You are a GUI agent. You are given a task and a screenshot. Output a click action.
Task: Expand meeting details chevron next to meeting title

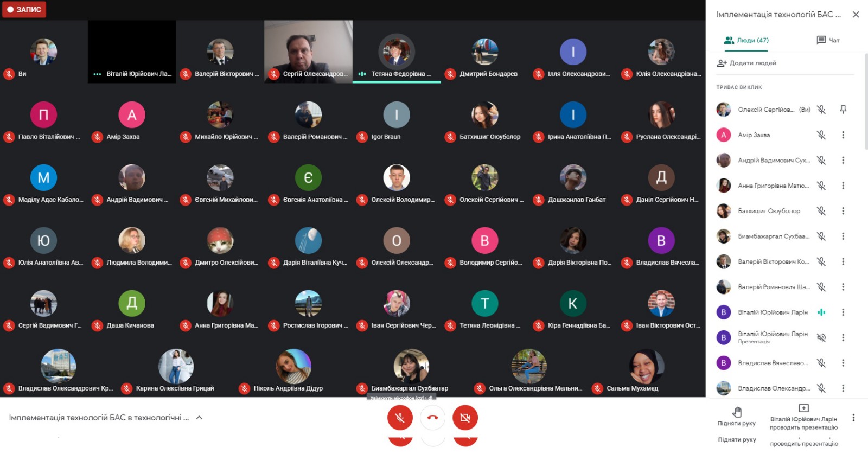(199, 418)
